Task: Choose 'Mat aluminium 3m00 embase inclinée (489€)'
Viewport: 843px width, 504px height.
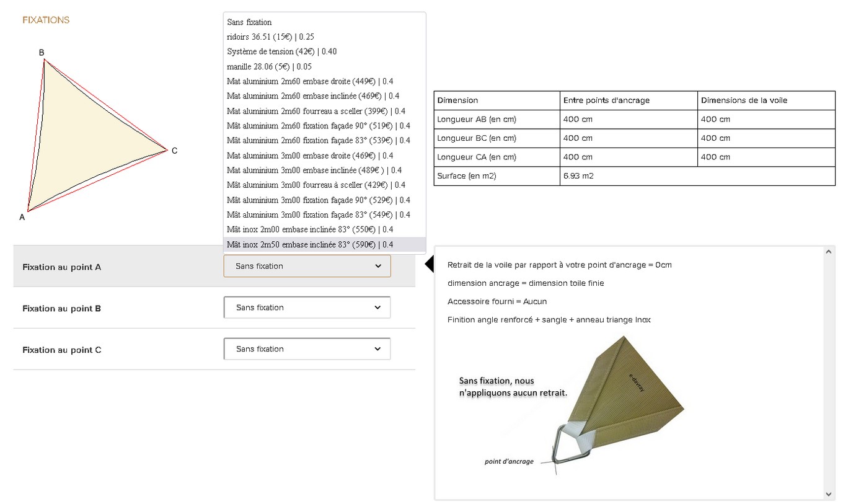Action: coord(324,170)
